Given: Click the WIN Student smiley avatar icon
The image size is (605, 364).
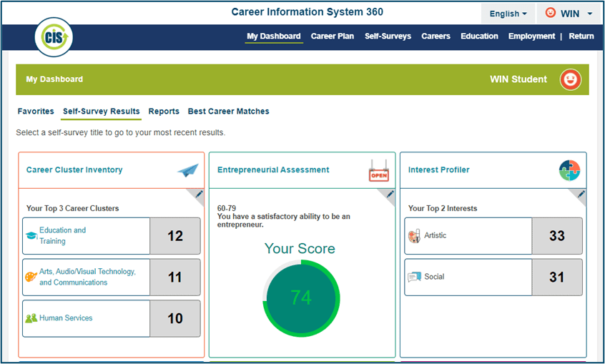Looking at the screenshot, I should point(570,79).
